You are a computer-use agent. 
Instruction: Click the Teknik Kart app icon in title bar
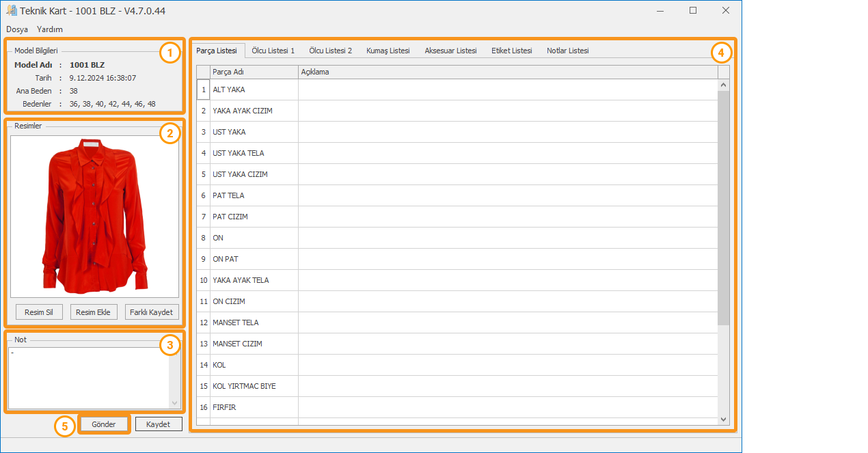tap(11, 11)
